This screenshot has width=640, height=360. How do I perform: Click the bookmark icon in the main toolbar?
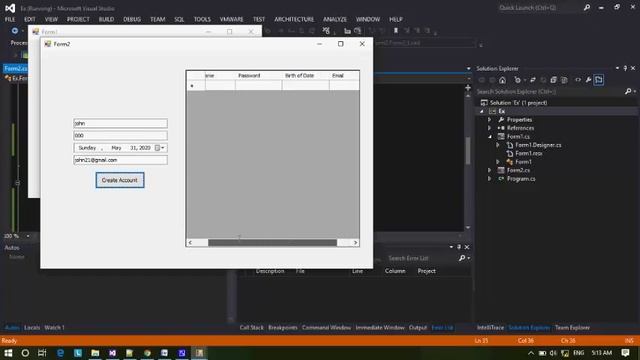tap(396, 31)
